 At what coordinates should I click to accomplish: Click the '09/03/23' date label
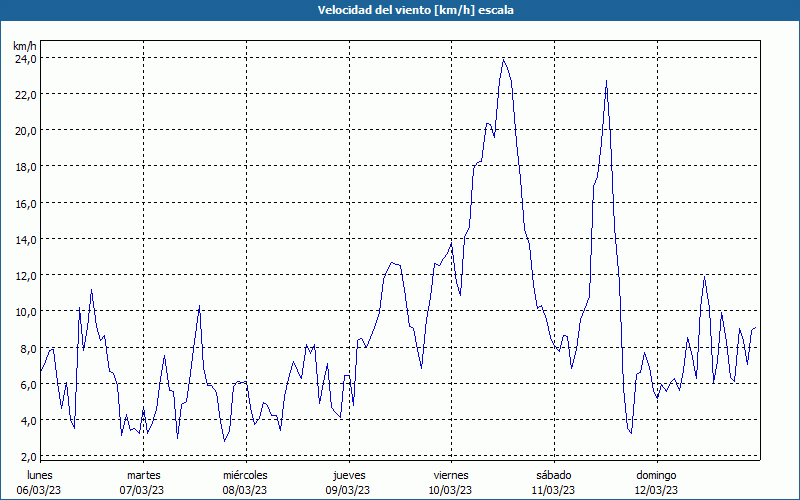pyautogui.click(x=347, y=490)
